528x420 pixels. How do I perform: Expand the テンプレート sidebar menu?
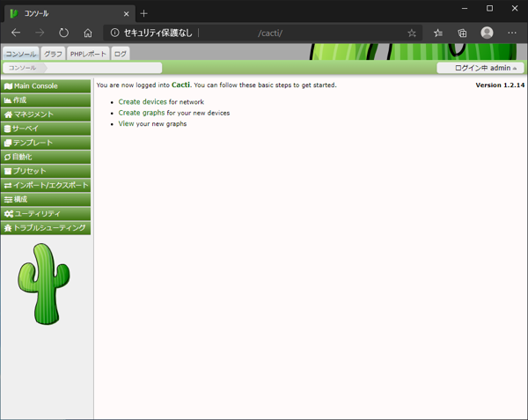(x=46, y=143)
